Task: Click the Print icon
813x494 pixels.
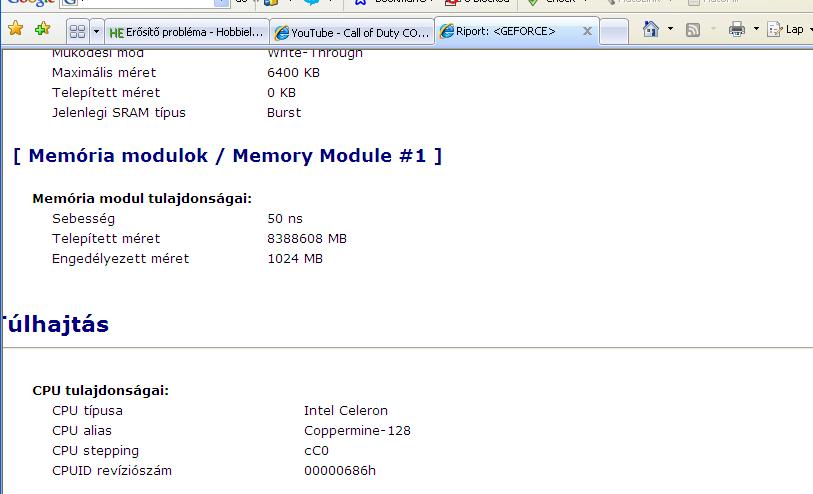Action: point(737,30)
